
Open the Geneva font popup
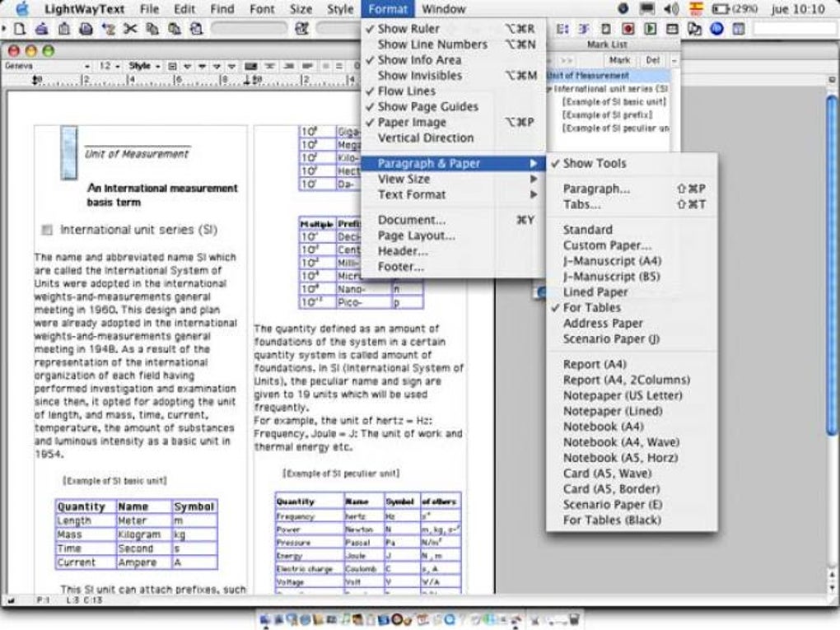pos(47,66)
